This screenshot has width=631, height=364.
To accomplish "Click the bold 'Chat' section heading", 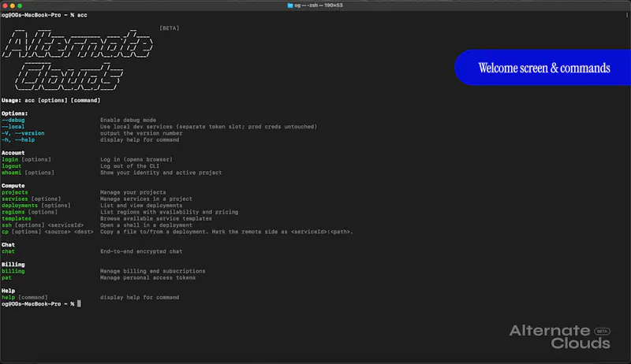I will coord(8,245).
